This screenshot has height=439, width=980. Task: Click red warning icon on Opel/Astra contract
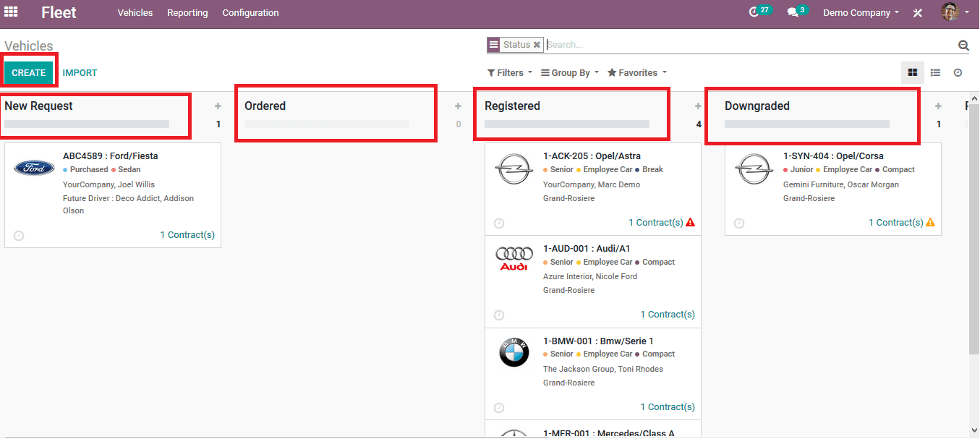(x=690, y=222)
